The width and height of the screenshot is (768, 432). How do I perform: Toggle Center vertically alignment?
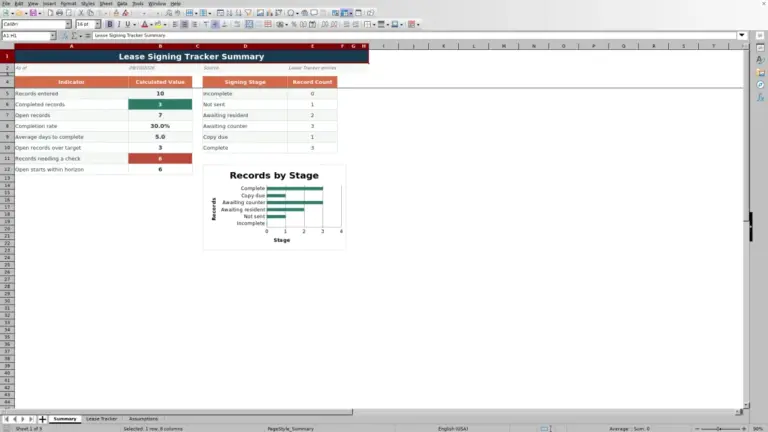(215, 24)
